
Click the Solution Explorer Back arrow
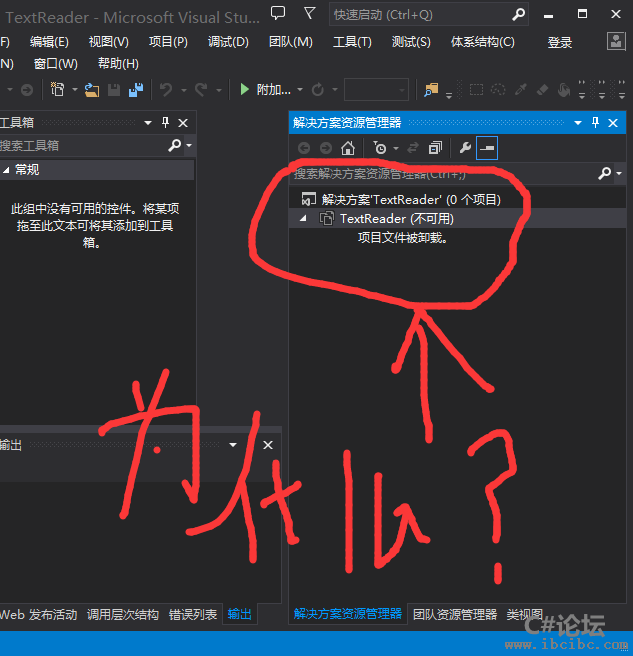point(304,148)
